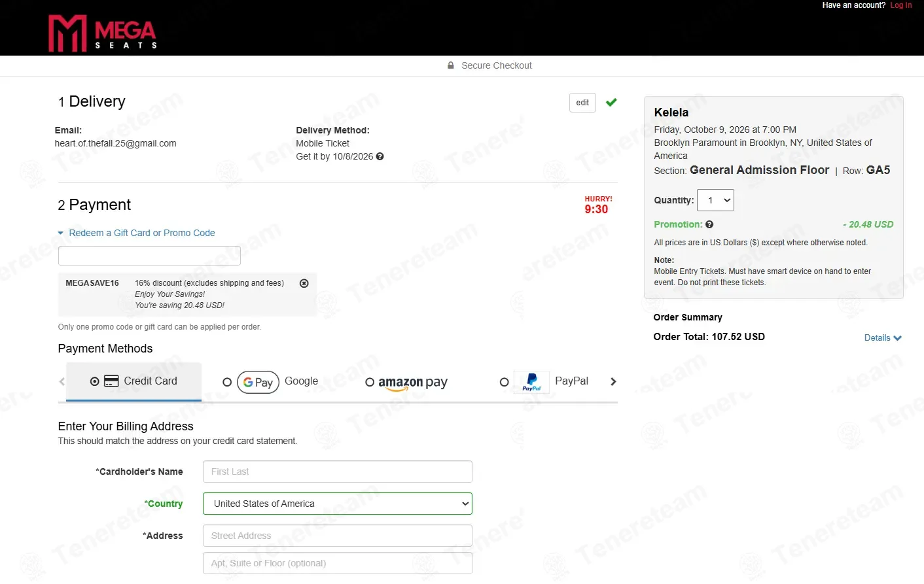Click the Order Total: 107.52 USD text

point(709,337)
